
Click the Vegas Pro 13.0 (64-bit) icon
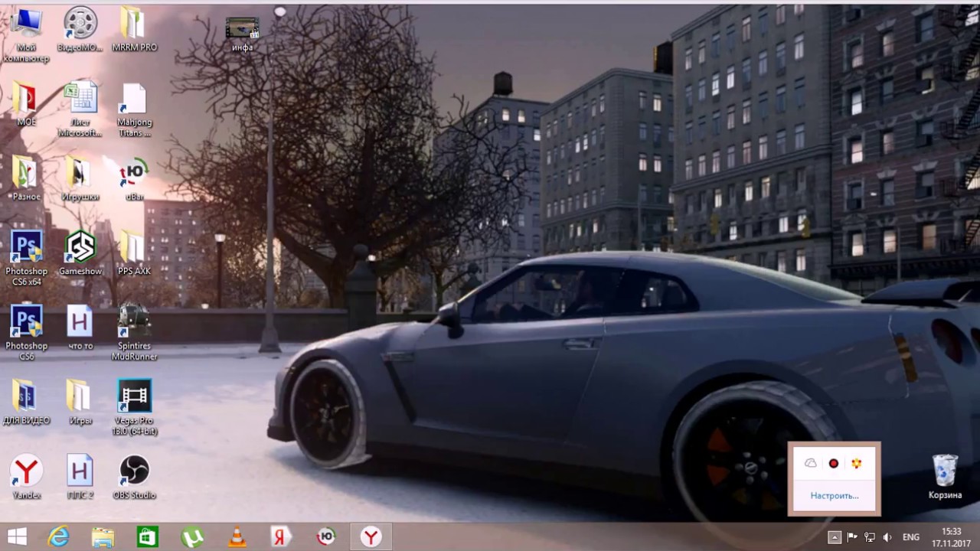(134, 408)
